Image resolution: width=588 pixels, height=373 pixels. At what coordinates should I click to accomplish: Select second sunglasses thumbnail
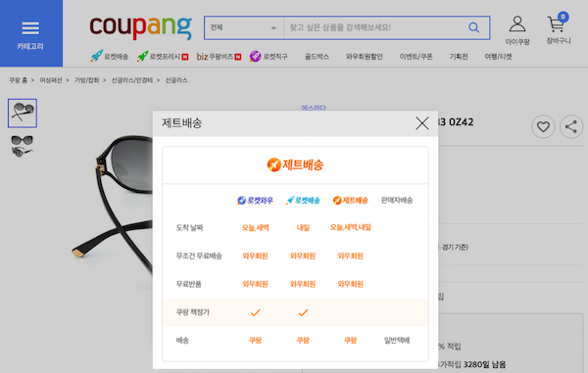pyautogui.click(x=23, y=146)
